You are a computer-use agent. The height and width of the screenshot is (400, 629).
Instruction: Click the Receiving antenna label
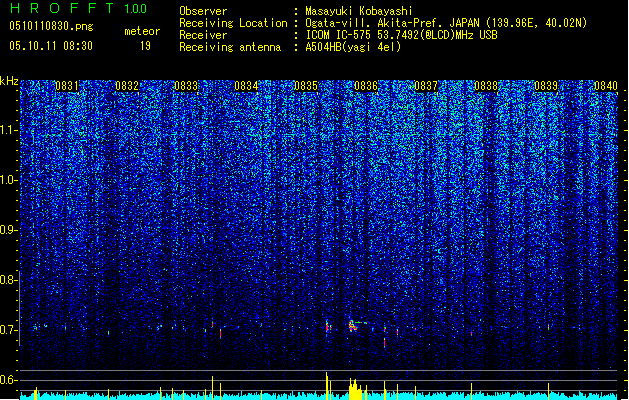click(x=230, y=47)
